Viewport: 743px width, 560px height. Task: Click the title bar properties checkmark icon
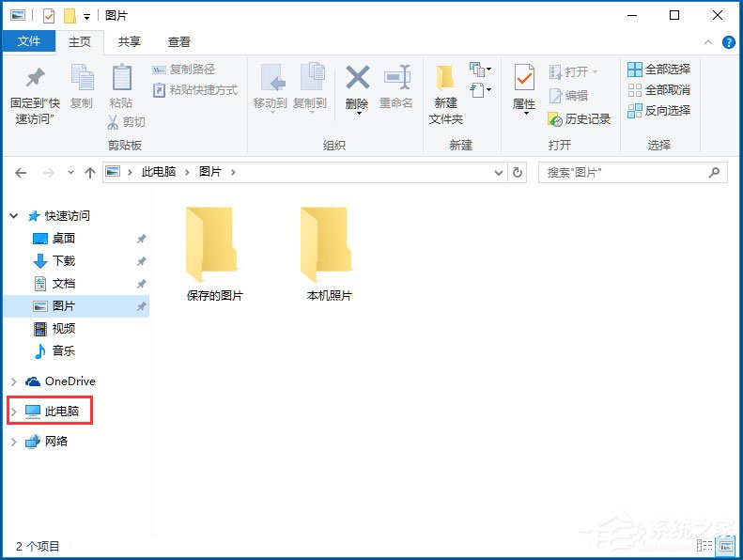(x=48, y=16)
